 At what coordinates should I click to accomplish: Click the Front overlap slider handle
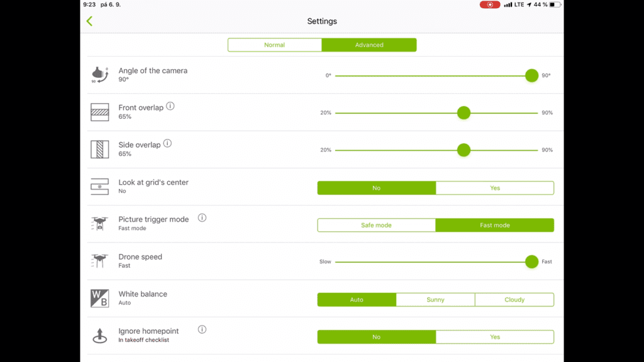464,113
